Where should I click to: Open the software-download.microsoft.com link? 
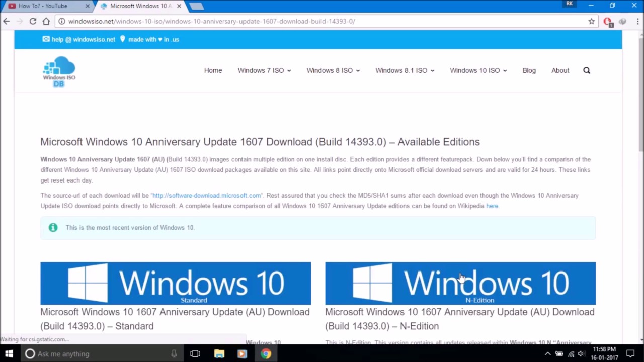click(206, 195)
